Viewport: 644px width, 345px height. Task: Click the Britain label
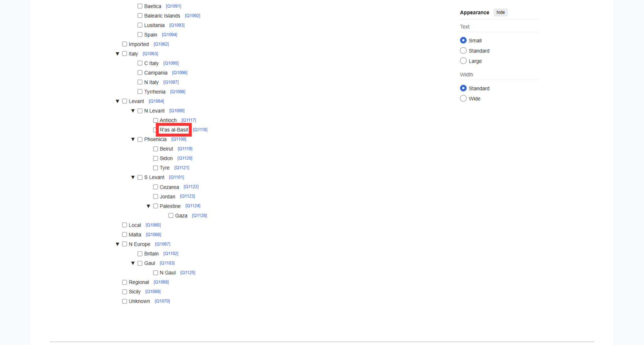click(x=151, y=254)
